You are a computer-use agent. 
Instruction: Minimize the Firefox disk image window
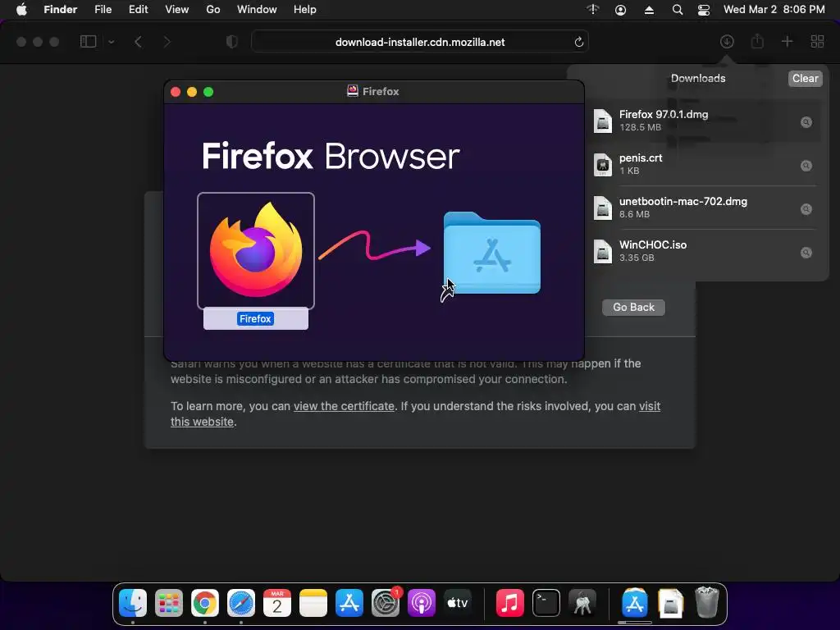click(192, 92)
